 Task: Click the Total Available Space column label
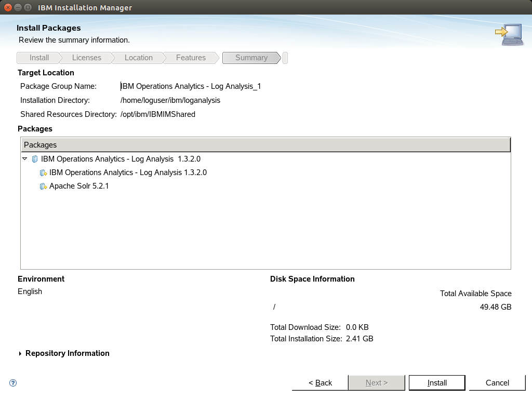(476, 294)
